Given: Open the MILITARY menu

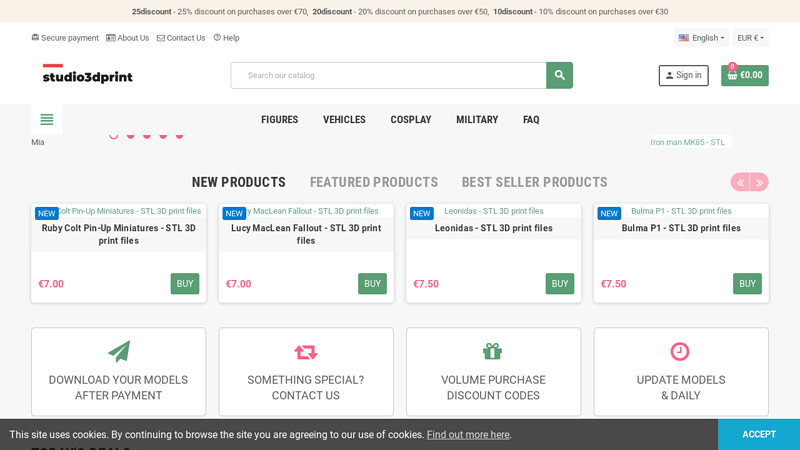Looking at the screenshot, I should (477, 119).
